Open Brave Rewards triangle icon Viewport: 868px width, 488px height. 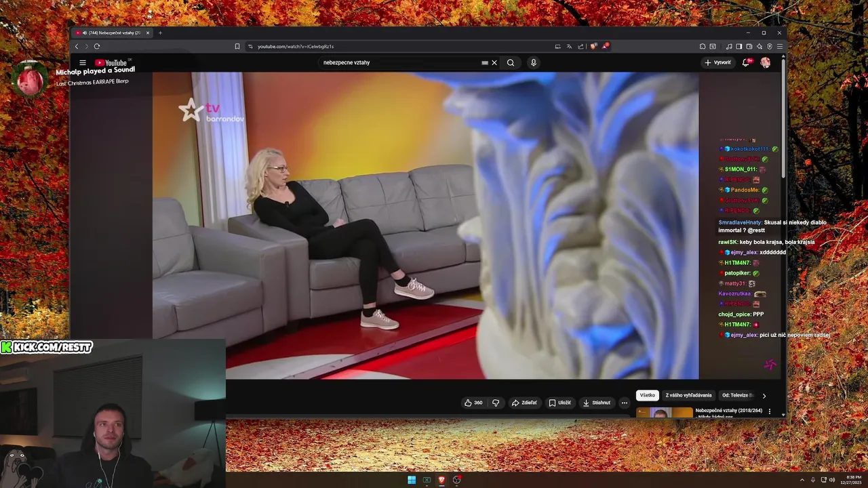coord(605,46)
